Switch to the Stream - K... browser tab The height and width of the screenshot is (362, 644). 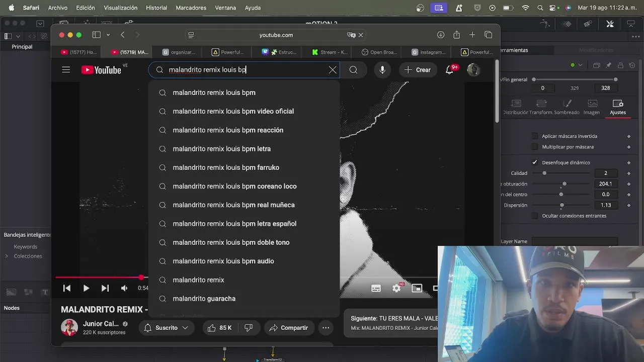point(330,52)
